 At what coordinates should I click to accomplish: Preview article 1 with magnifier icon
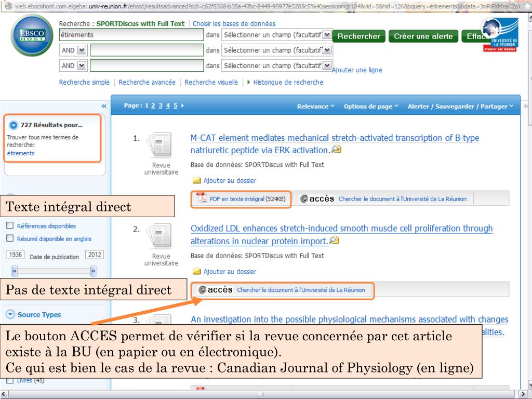pyautogui.click(x=336, y=149)
